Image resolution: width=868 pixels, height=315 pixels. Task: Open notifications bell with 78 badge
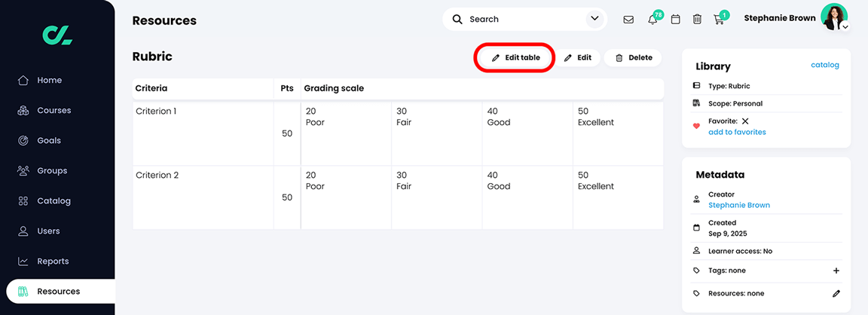(x=653, y=20)
